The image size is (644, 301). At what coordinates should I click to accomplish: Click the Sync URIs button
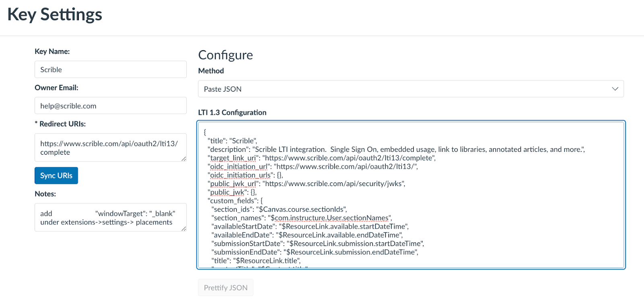pos(56,176)
